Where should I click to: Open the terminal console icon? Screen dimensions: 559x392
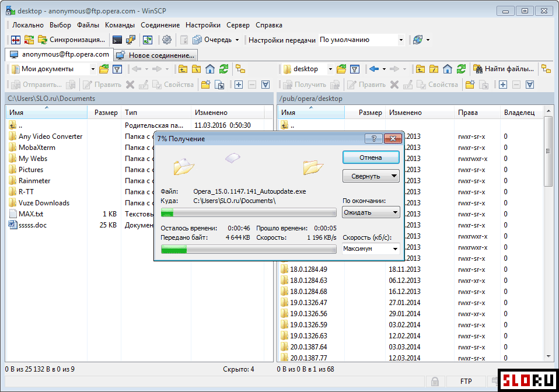117,40
